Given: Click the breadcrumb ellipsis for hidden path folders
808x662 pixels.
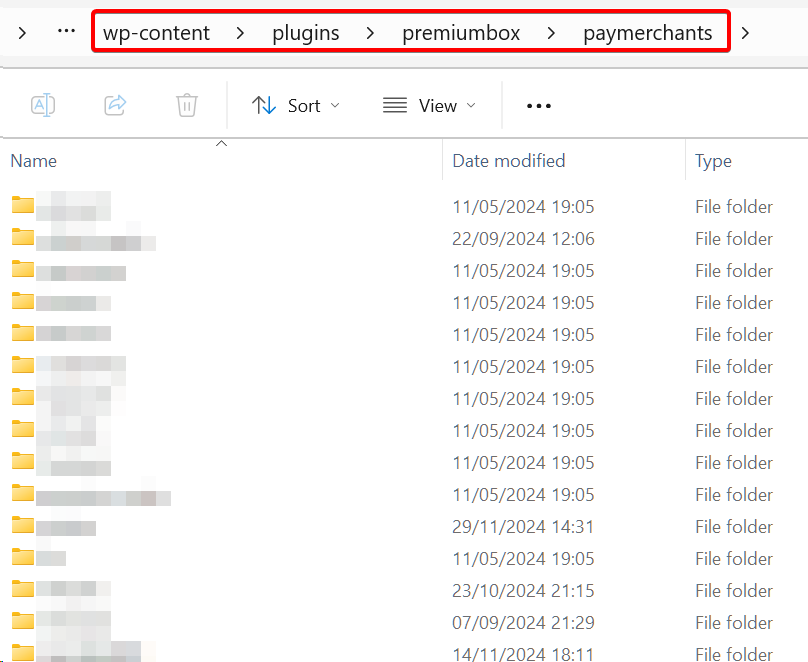Looking at the screenshot, I should (x=66, y=32).
